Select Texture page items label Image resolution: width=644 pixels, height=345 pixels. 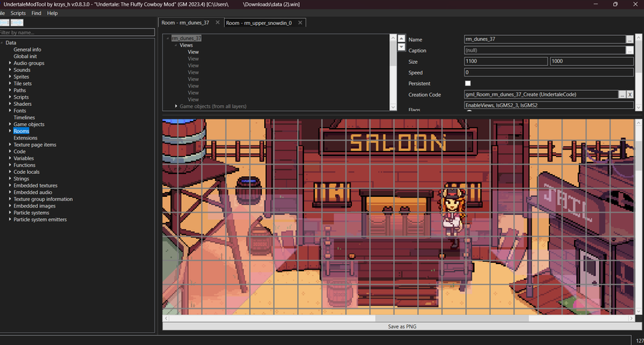coord(35,145)
